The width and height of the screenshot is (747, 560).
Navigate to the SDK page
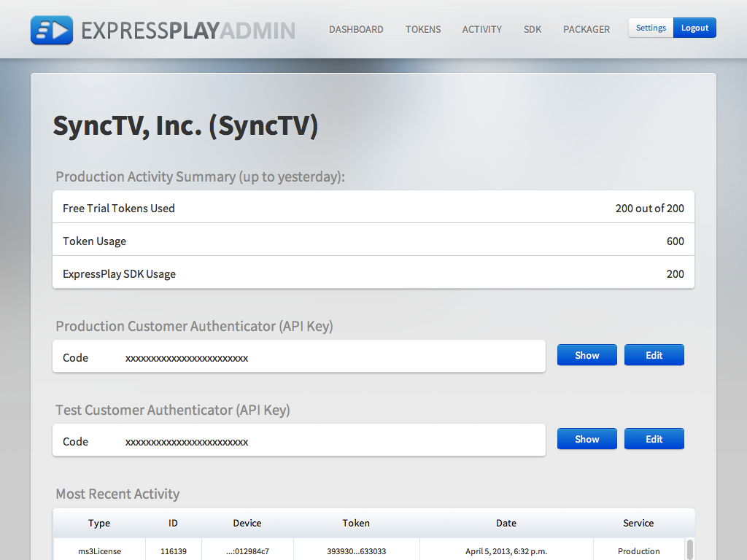(x=533, y=29)
